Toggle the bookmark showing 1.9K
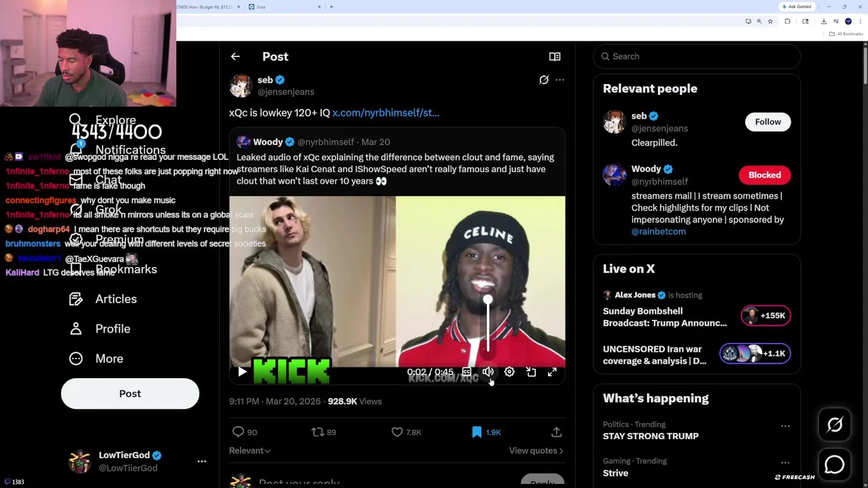This screenshot has height=488, width=868. (486, 432)
